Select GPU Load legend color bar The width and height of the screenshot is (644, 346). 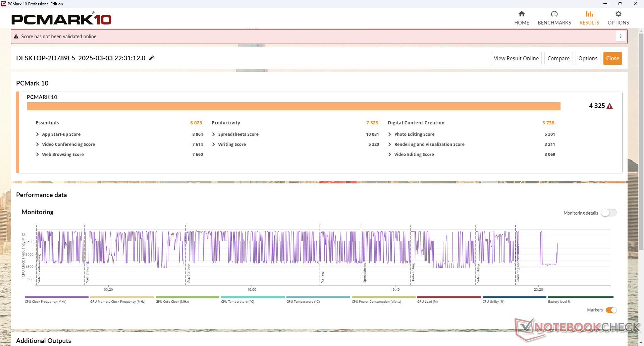tap(449, 297)
